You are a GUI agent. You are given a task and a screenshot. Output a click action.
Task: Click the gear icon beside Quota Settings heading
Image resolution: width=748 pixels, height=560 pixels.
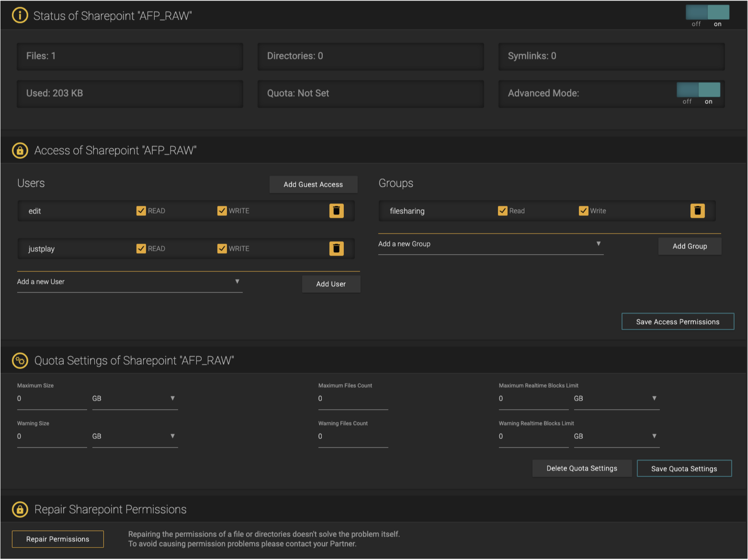click(20, 360)
